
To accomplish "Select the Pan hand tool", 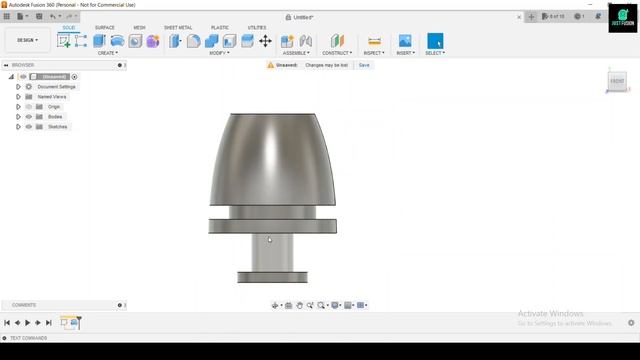I will point(300,305).
